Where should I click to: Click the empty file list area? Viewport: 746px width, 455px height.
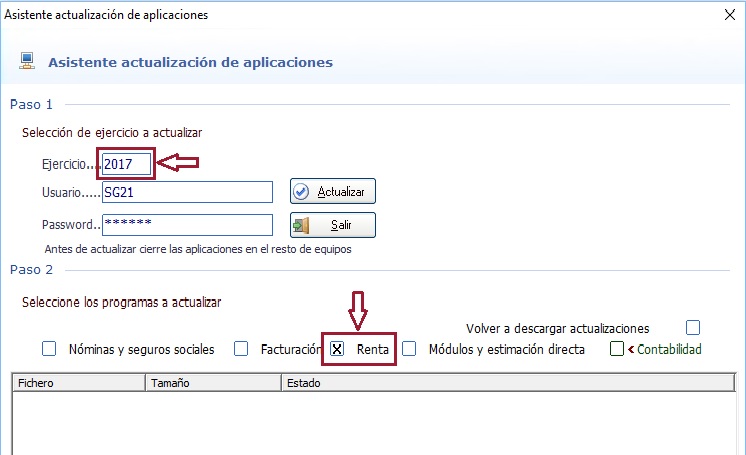coord(376,422)
